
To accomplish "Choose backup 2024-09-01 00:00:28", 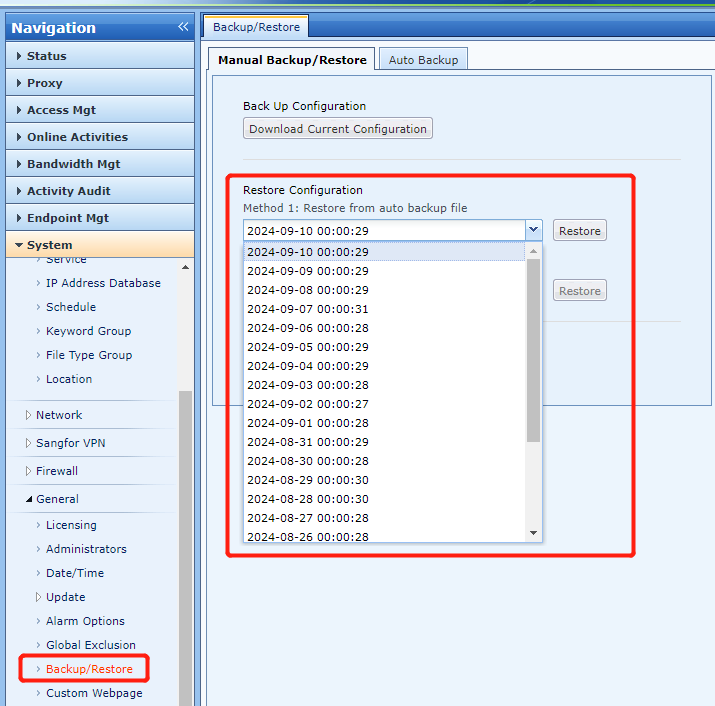I will pyautogui.click(x=384, y=423).
